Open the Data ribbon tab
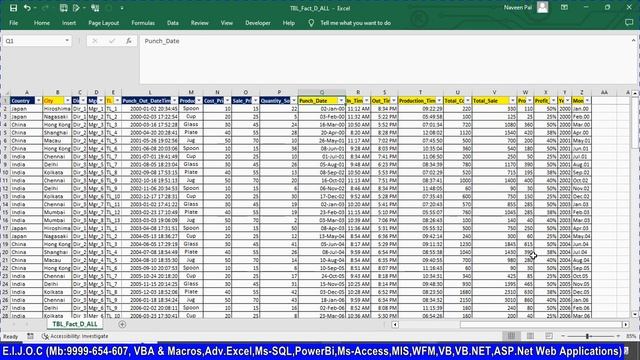The height and width of the screenshot is (360, 640). pos(173,23)
